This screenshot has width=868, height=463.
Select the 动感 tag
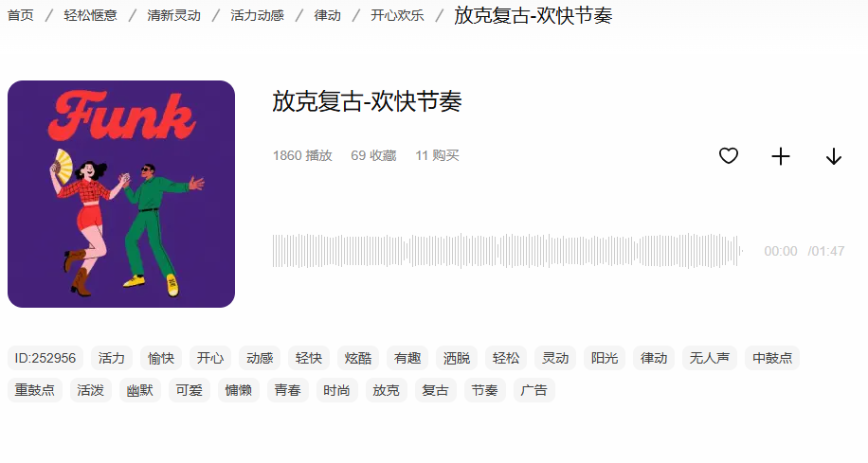pyautogui.click(x=259, y=358)
